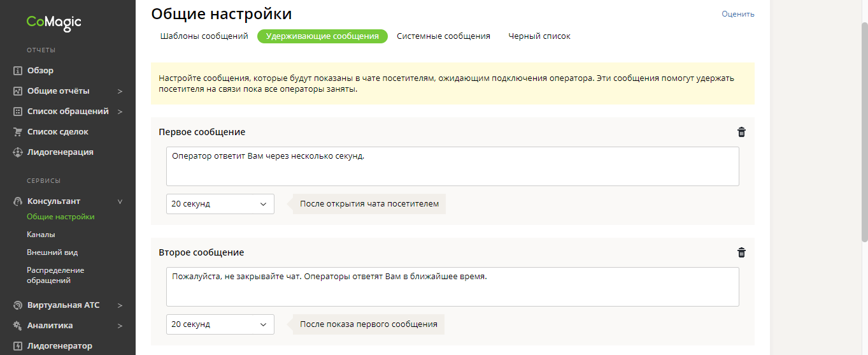Delete Второе сообщение with trash icon
Screen dimensions: 868x355
coord(741,252)
